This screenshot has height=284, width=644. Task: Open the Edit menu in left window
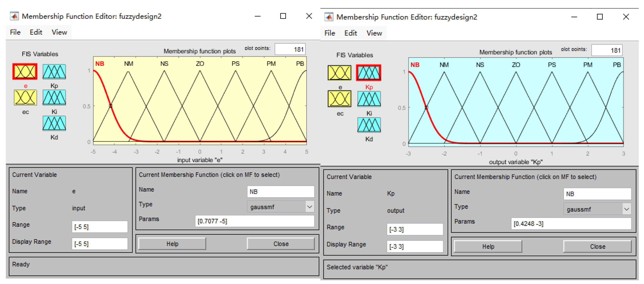point(36,32)
